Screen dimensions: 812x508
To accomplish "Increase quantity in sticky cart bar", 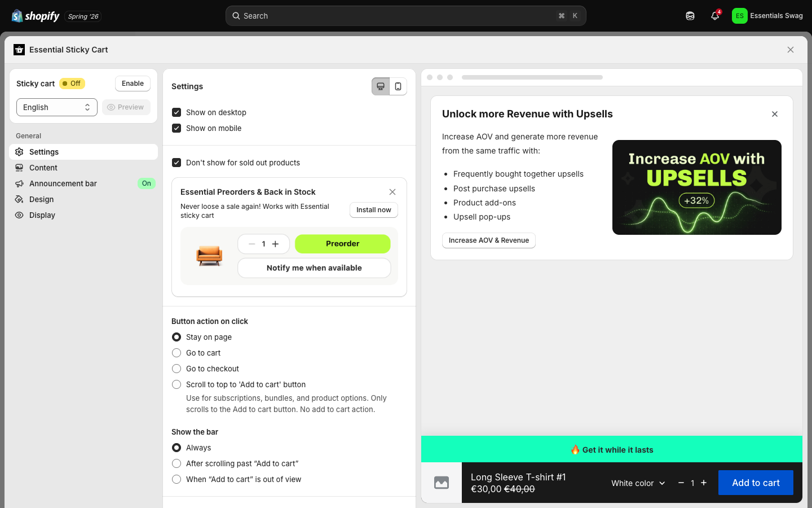I will click(x=704, y=483).
